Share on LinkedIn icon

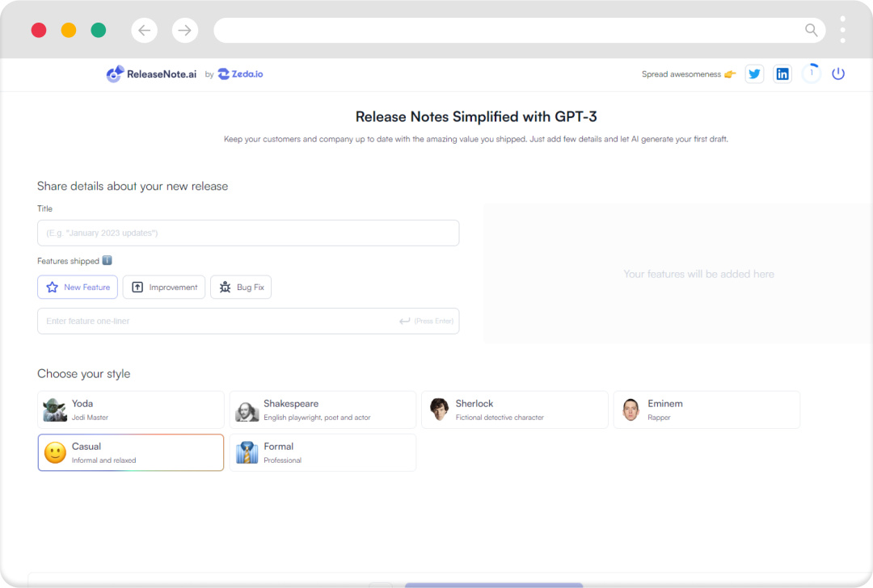782,74
